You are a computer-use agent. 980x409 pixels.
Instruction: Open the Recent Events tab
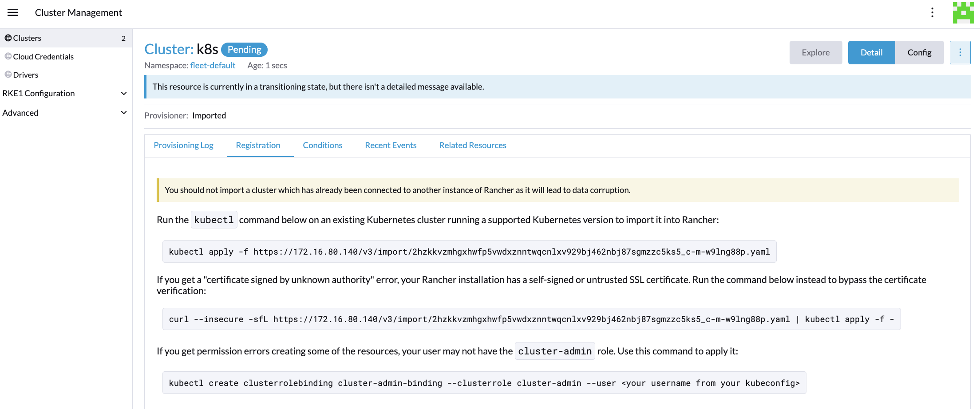[x=391, y=145]
